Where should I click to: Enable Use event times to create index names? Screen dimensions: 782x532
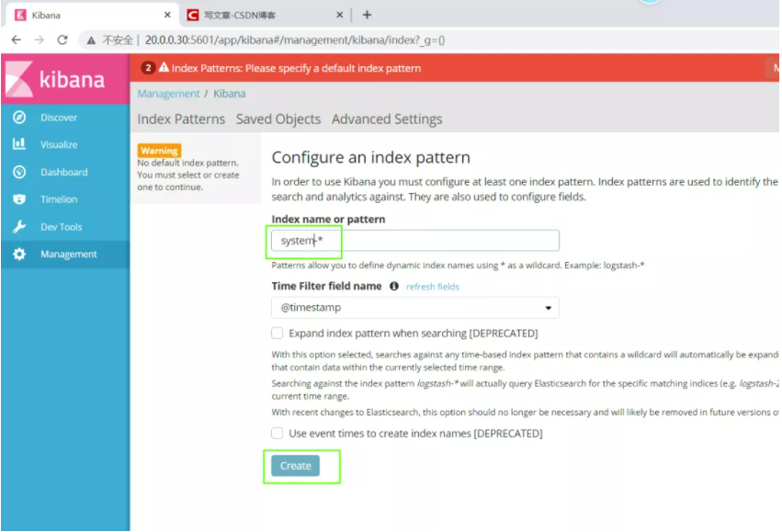click(x=278, y=433)
